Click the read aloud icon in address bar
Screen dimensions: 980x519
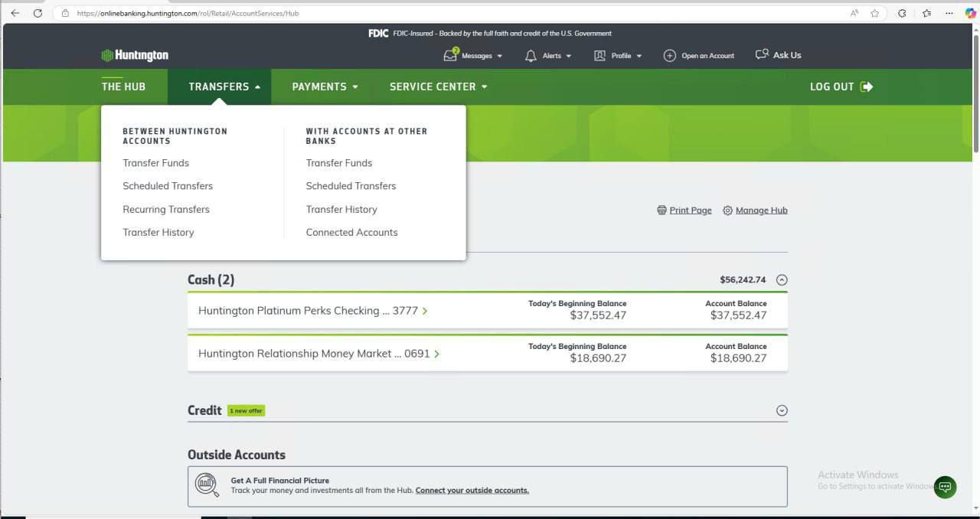point(854,13)
